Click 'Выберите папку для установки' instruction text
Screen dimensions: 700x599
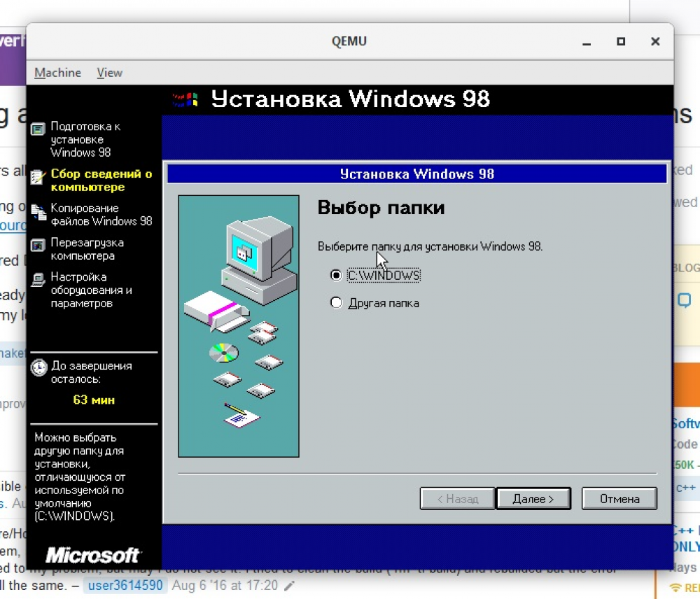click(x=430, y=246)
